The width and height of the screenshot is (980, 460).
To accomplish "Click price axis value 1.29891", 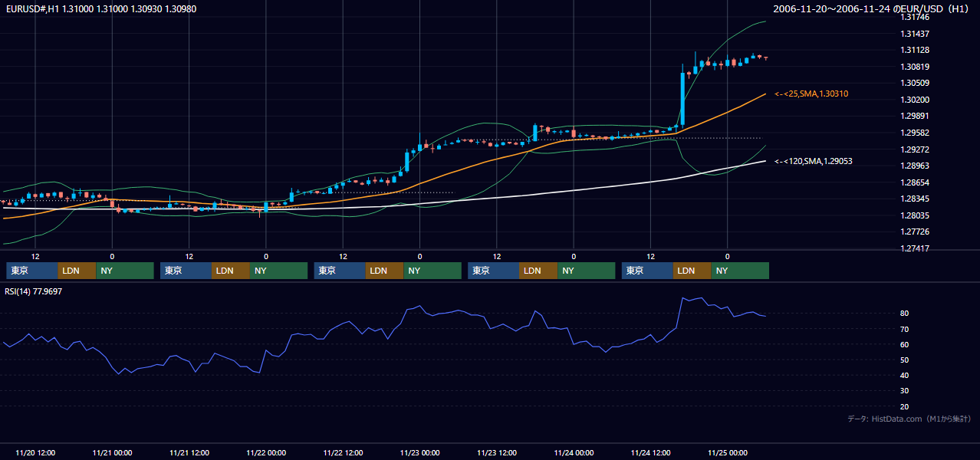I will click(x=916, y=116).
